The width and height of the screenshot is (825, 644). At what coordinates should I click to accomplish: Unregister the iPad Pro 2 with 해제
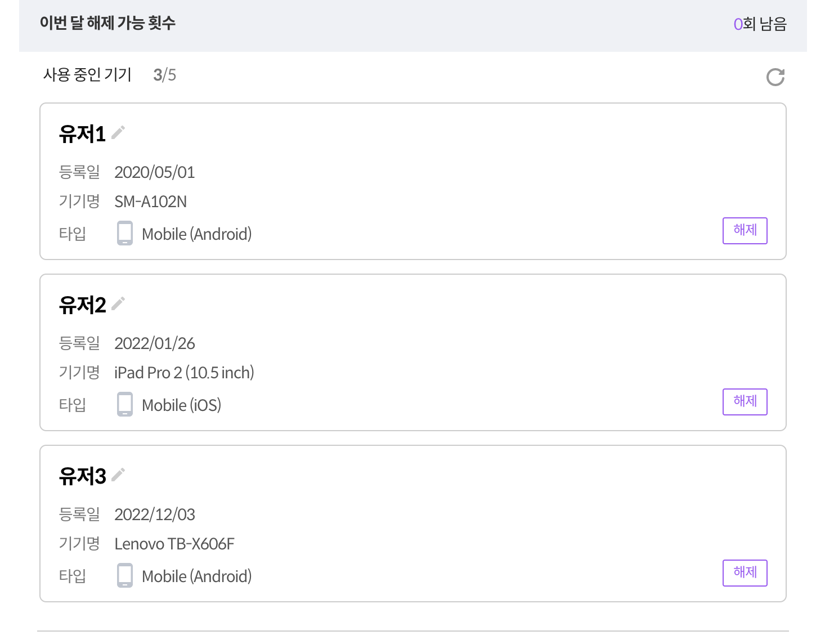click(745, 401)
